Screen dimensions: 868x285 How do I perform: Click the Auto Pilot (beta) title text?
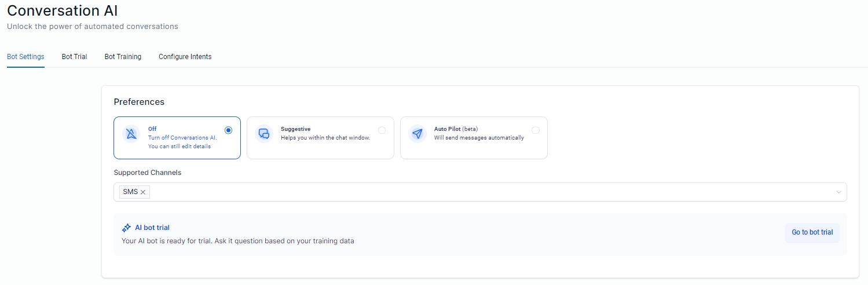[456, 129]
